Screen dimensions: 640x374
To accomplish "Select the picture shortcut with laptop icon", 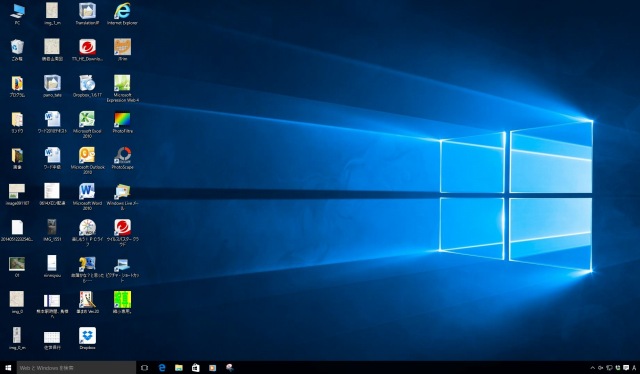I will tap(122, 269).
